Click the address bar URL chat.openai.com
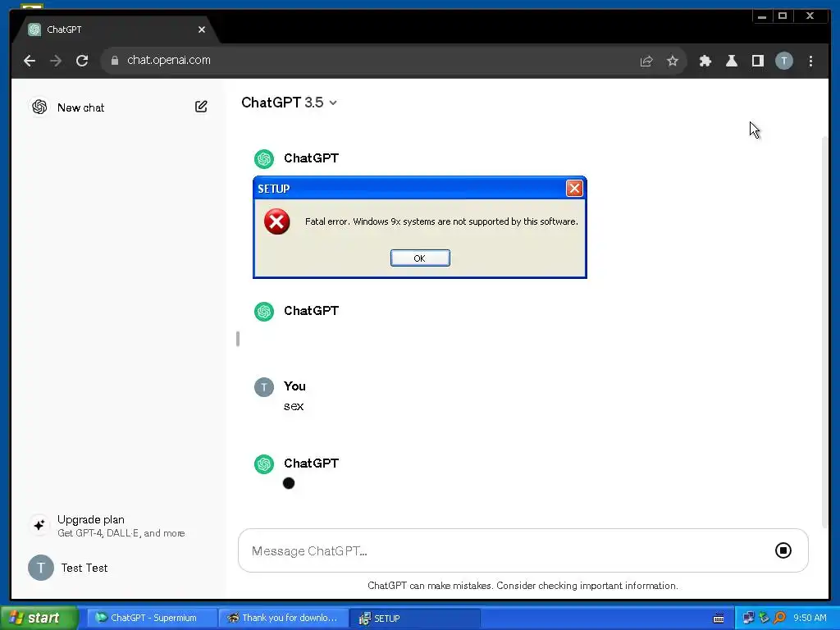840x630 pixels. (x=169, y=60)
